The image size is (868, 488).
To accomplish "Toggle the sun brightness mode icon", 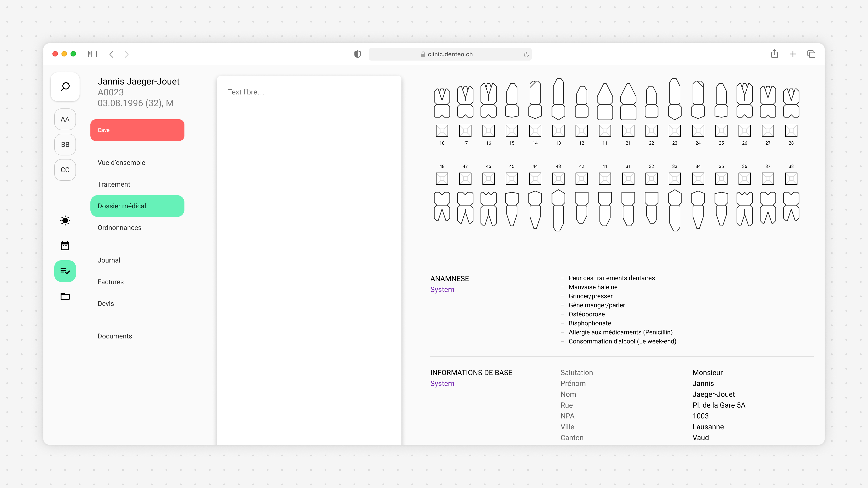I will pos(65,221).
